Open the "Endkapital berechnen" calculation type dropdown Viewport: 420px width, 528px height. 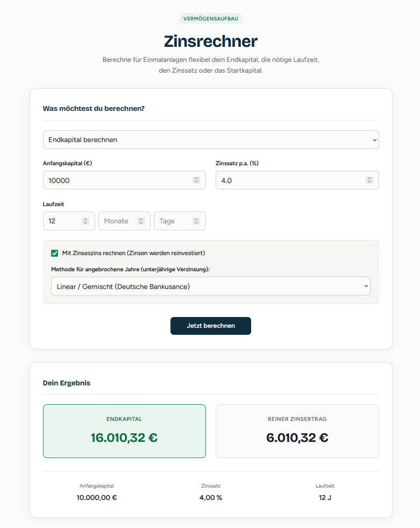(x=211, y=140)
